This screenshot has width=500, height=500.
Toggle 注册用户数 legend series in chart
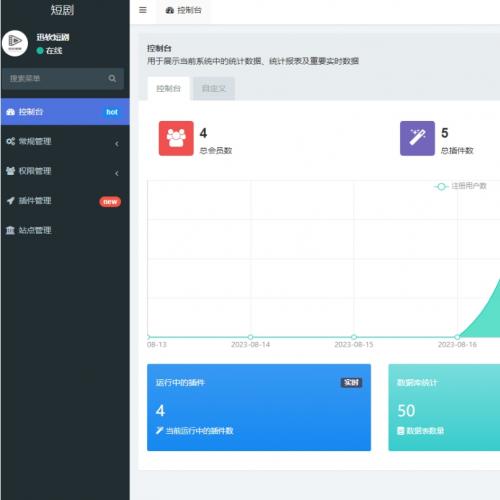tap(460, 186)
